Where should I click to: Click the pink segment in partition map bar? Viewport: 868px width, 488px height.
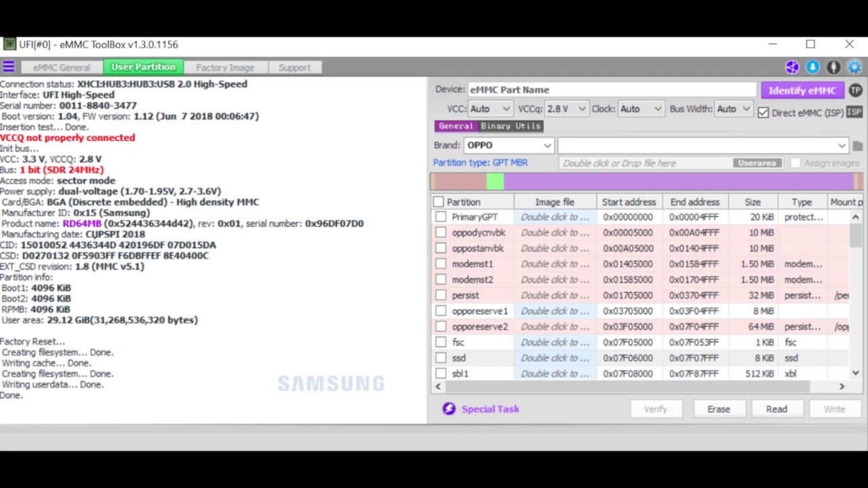[x=459, y=182]
